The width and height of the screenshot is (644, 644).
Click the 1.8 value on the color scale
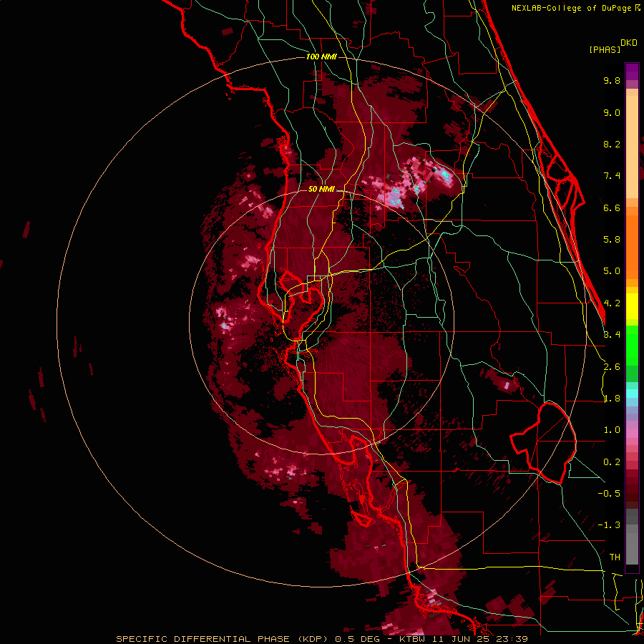[x=612, y=399]
